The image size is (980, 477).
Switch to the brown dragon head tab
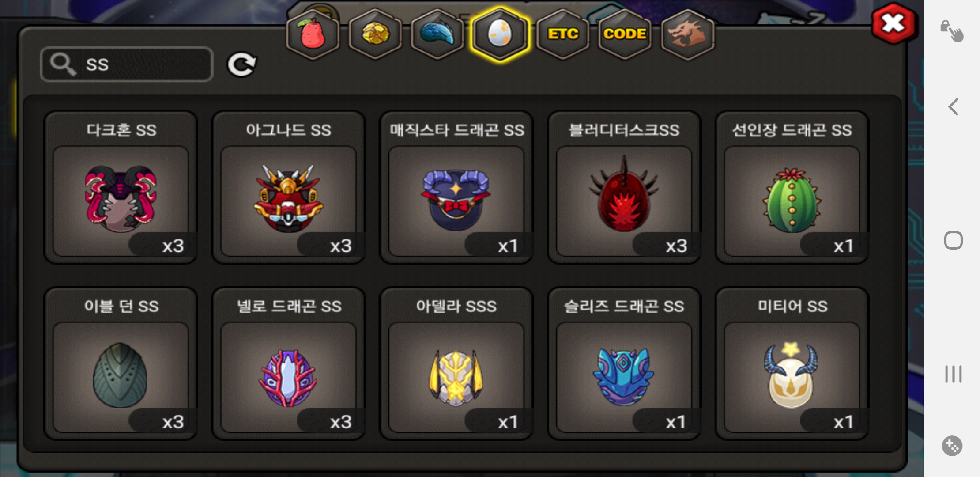688,34
